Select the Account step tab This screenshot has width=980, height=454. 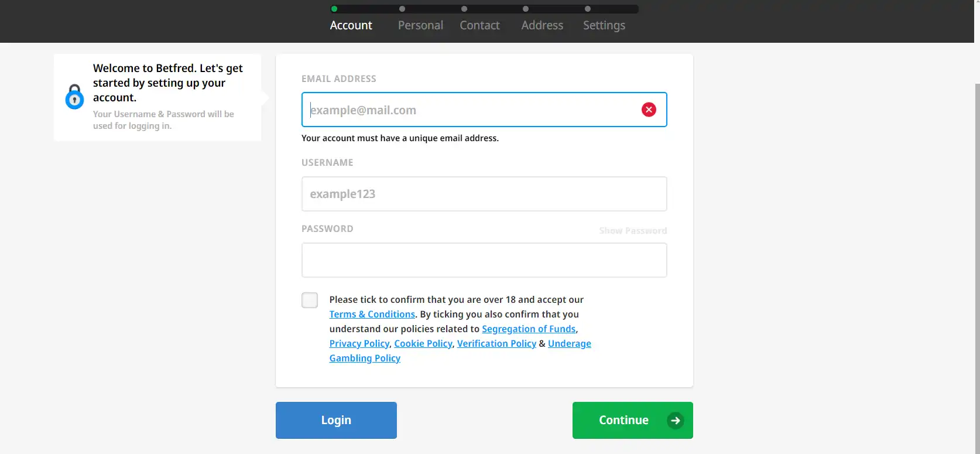tap(351, 25)
